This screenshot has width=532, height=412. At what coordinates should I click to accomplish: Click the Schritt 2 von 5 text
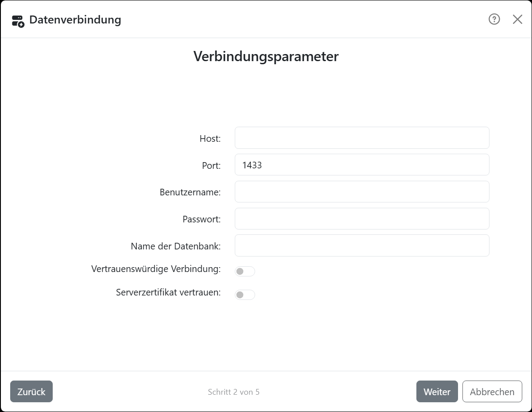click(x=233, y=392)
